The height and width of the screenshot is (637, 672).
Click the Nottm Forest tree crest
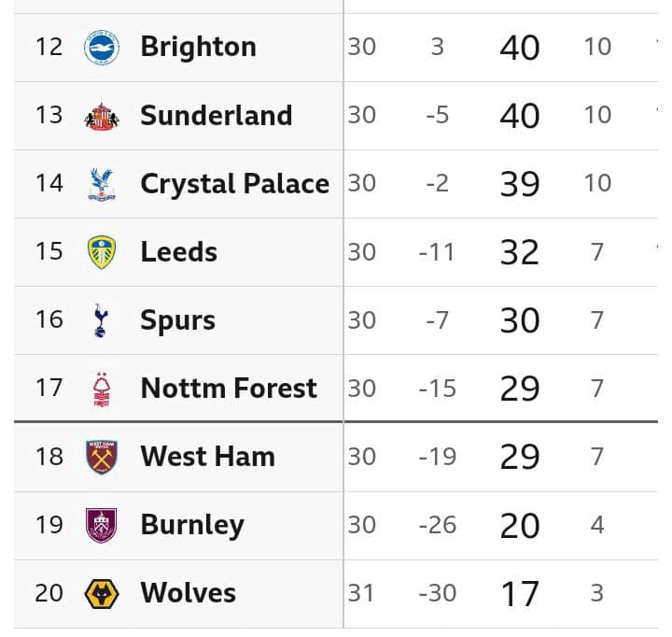[101, 389]
